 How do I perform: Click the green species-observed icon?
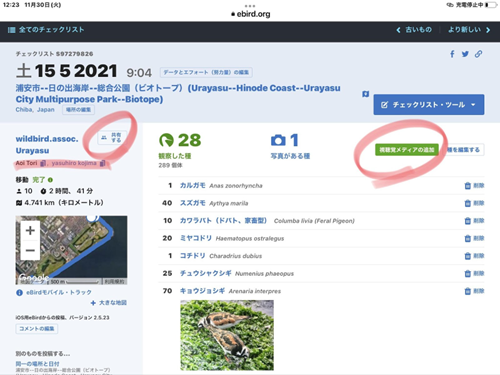point(166,140)
